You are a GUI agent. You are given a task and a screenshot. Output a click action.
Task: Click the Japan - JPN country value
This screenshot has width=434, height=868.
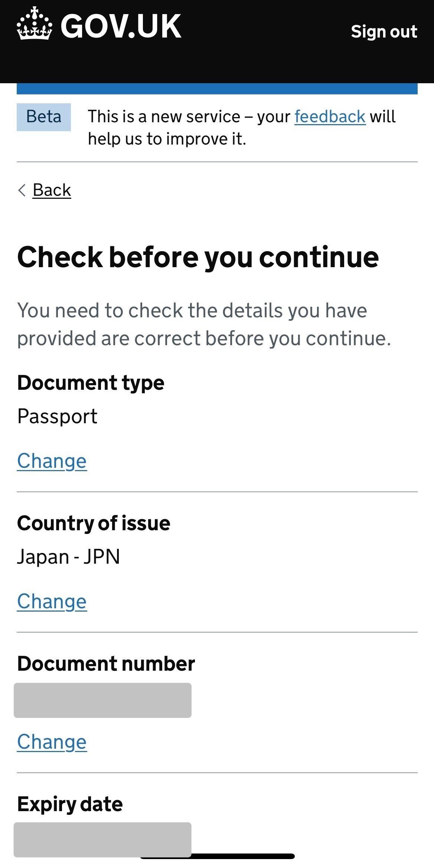click(69, 557)
